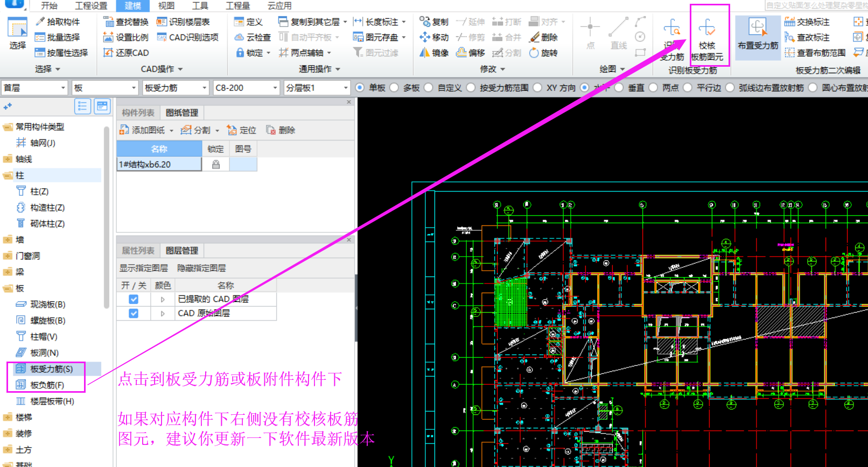868x467 pixels.
Task: Click 隐藏指定图层 button
Action: click(201, 268)
